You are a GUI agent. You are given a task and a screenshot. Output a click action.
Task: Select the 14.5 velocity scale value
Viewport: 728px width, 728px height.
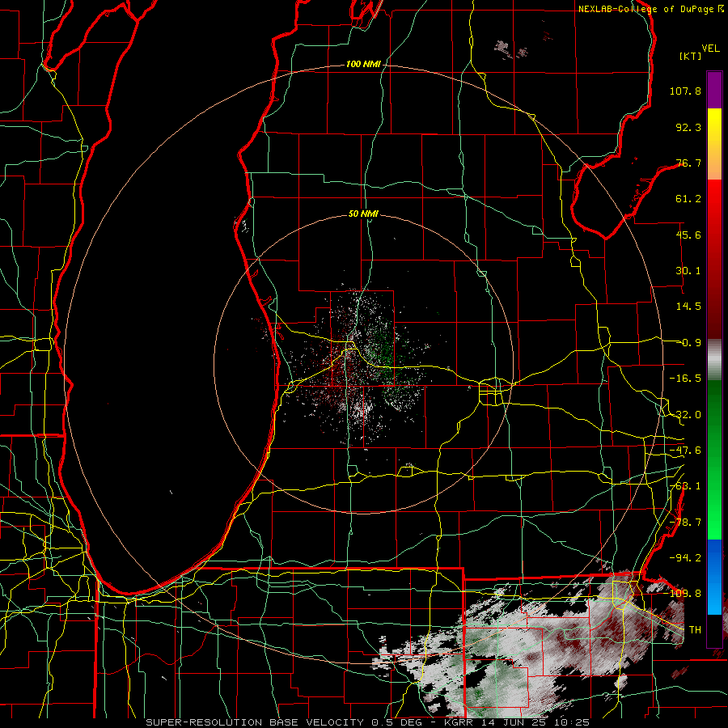tap(688, 307)
